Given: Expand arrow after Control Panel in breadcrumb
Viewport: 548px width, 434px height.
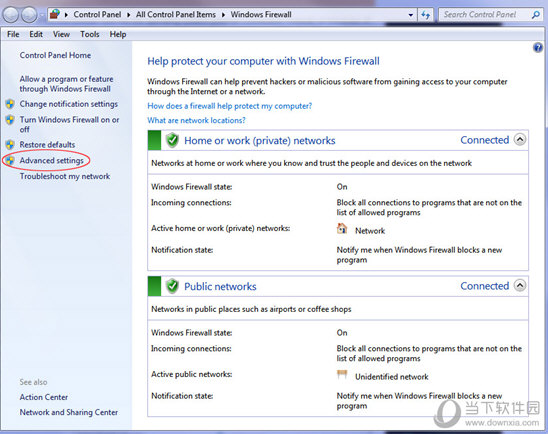Looking at the screenshot, I should 129,15.
